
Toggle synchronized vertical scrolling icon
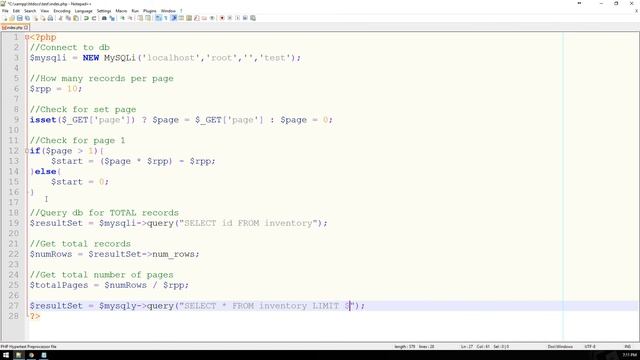pos(140,18)
